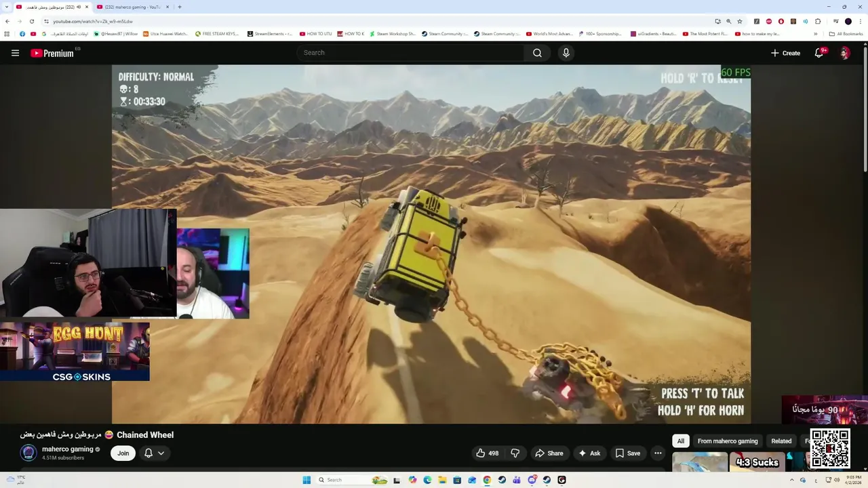The height and width of the screenshot is (488, 868).
Task: Select the All filter chip
Action: [x=681, y=441]
